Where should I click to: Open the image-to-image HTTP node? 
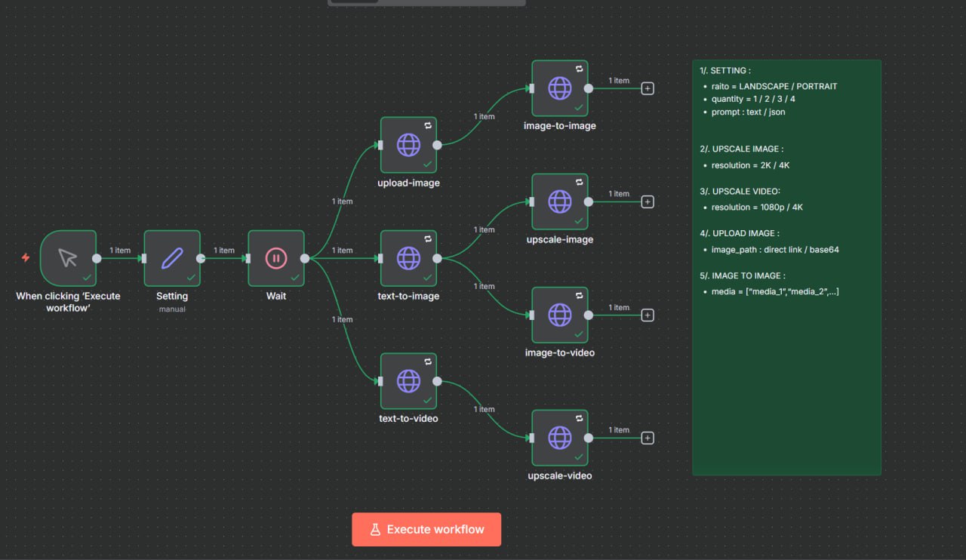560,88
